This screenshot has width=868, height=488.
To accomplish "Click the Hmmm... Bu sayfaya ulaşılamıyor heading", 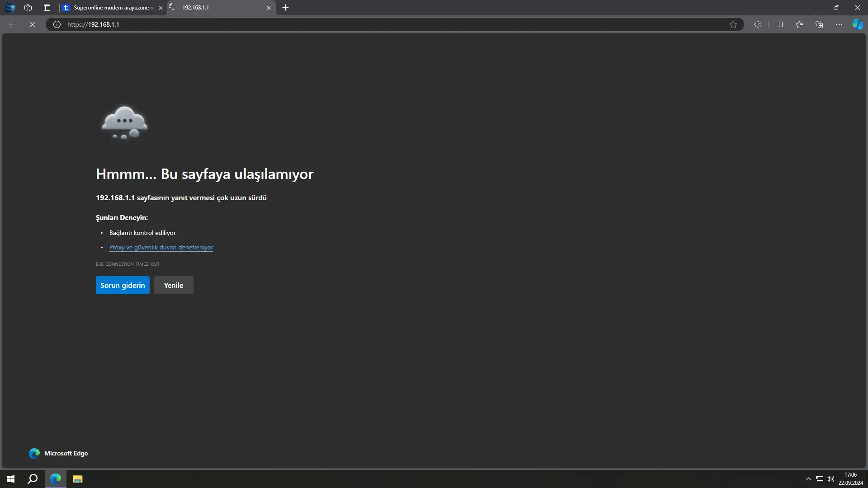I will (x=204, y=174).
